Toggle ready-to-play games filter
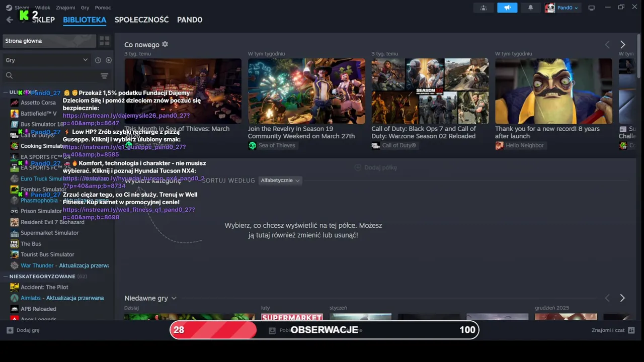This screenshot has height=362, width=644. click(x=109, y=60)
